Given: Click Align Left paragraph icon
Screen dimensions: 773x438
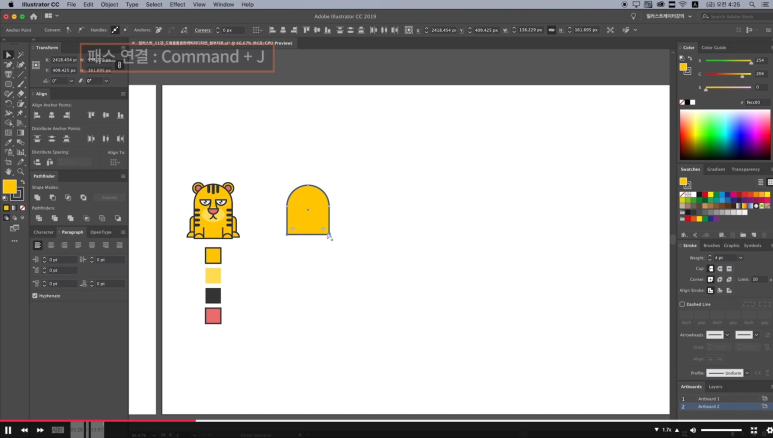Looking at the screenshot, I should click(x=37, y=245).
